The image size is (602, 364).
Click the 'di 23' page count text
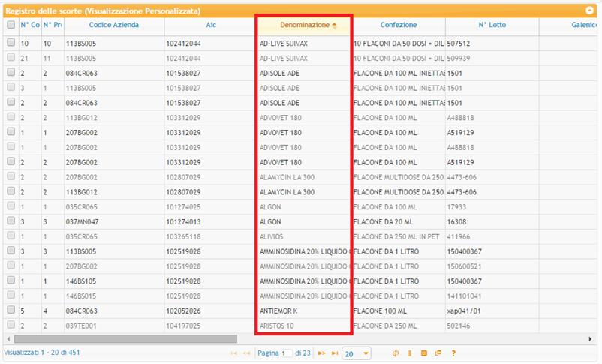(x=303, y=353)
